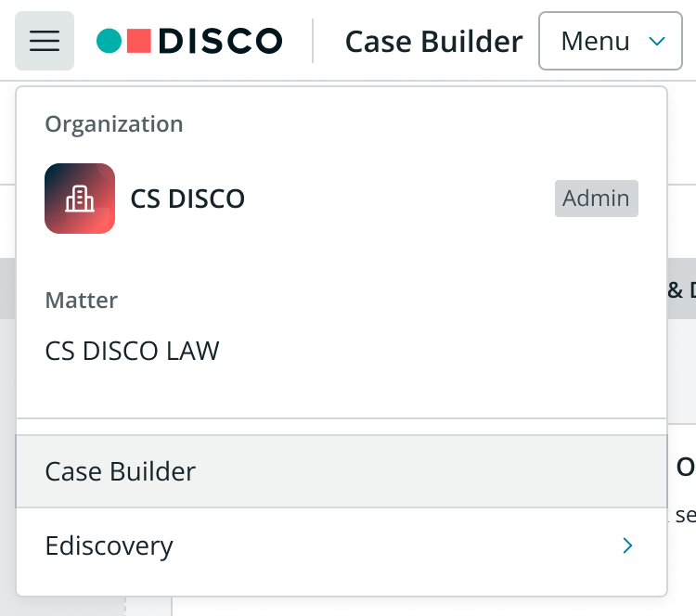Expand the Ediscovery submenu chevron
The height and width of the screenshot is (616, 696).
click(627, 545)
